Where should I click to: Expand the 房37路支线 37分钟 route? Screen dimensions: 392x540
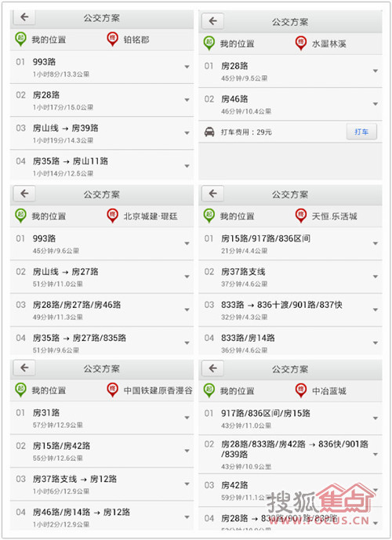[376, 277]
